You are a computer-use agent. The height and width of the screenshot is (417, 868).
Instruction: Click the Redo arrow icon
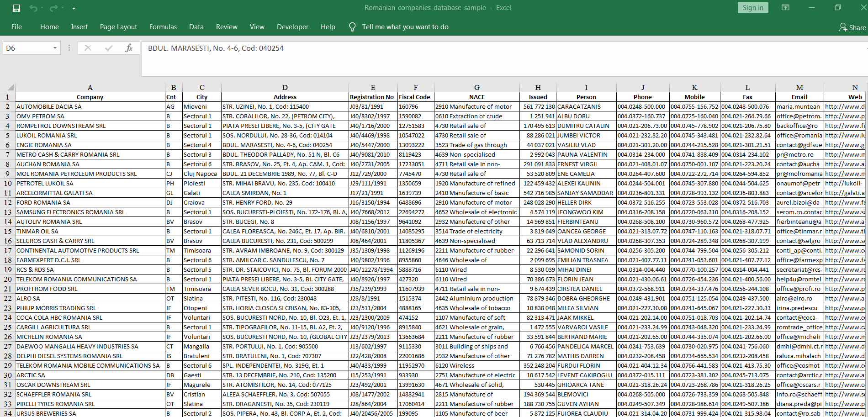point(53,8)
